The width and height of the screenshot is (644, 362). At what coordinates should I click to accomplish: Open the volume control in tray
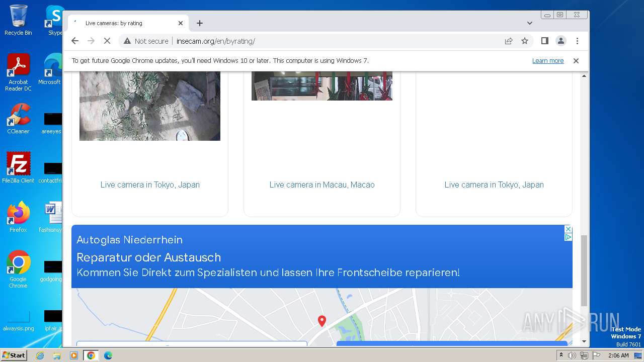[572, 355]
